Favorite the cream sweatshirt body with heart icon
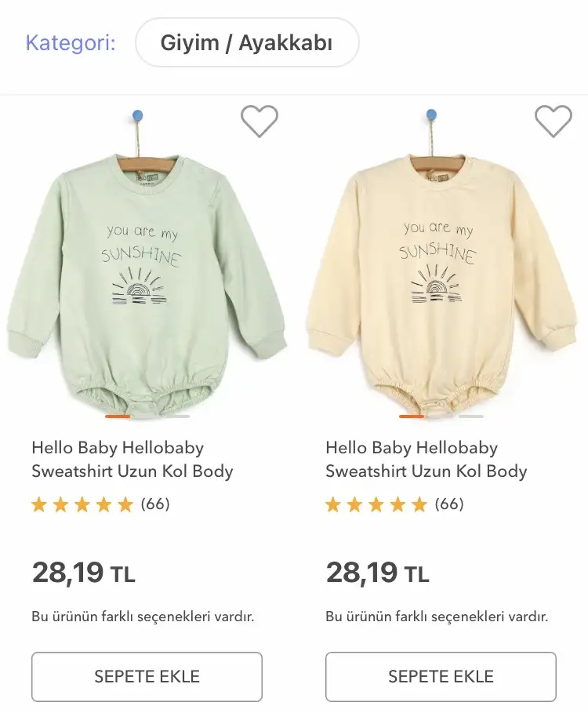This screenshot has height=713, width=588. [x=553, y=121]
